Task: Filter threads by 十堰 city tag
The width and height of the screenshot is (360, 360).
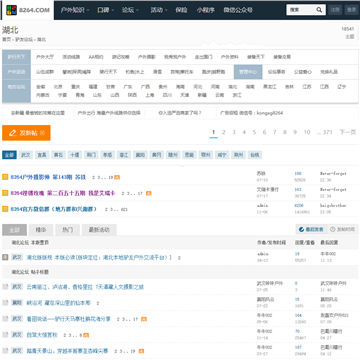Action: coord(74,155)
